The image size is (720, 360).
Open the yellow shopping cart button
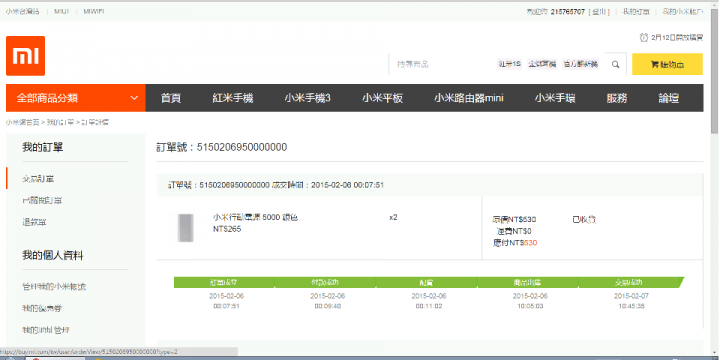pyautogui.click(x=667, y=64)
